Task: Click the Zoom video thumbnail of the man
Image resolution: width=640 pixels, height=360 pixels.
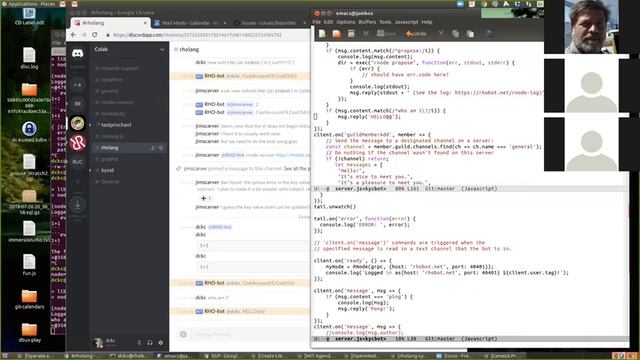Action: (591, 27)
